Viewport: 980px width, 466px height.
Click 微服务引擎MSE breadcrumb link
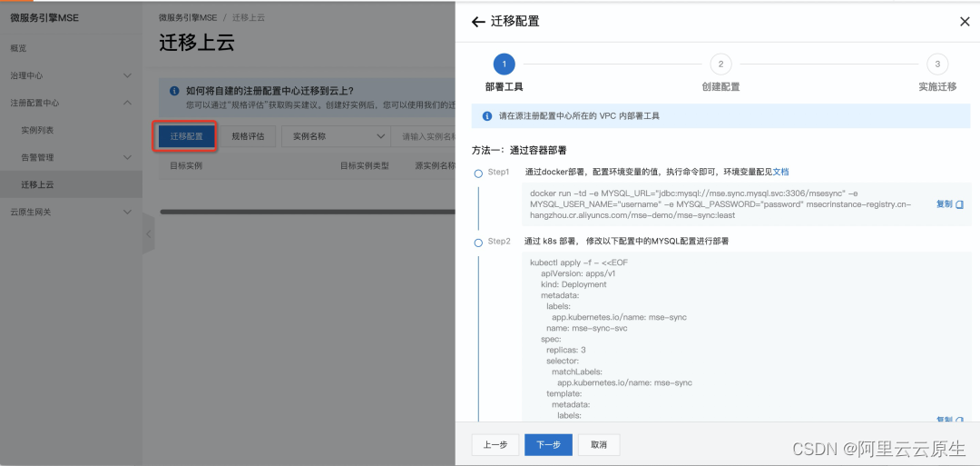pos(188,17)
